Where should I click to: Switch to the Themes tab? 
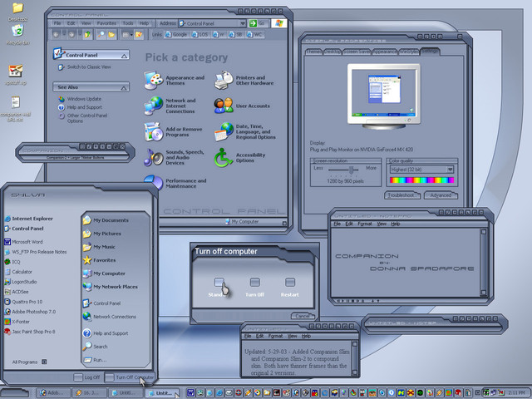pos(313,52)
